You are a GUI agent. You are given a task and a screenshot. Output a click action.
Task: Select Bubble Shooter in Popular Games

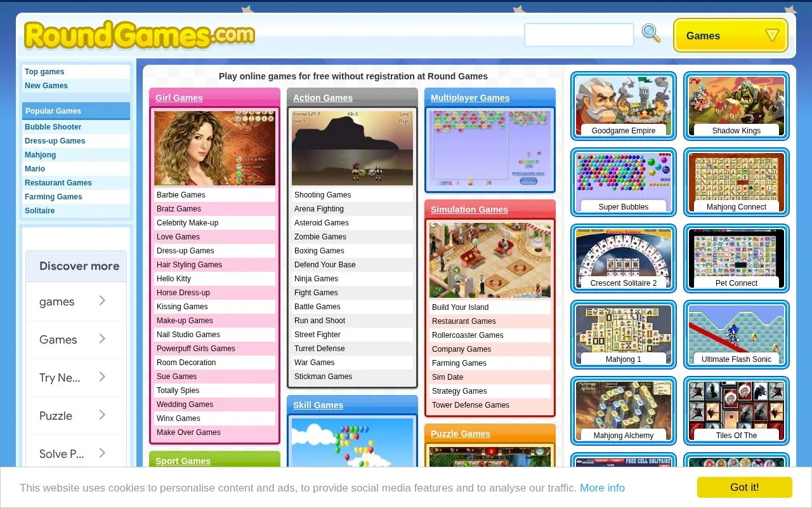(53, 127)
